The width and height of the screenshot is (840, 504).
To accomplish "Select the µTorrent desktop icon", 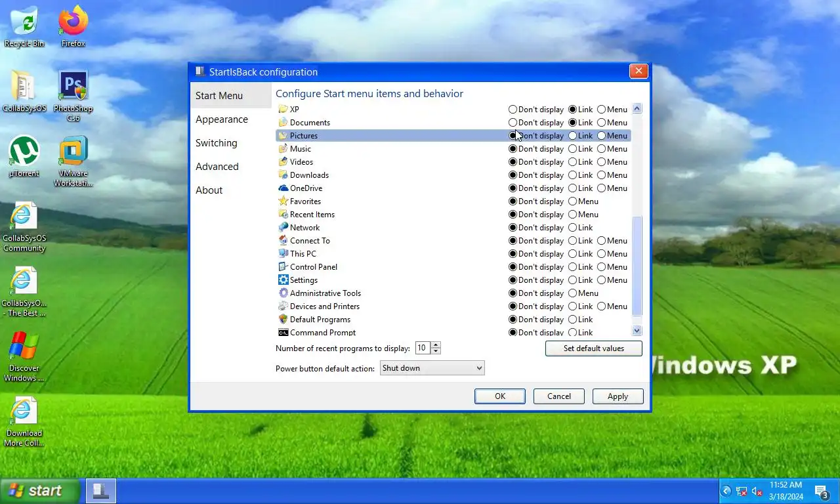I will coord(24,157).
